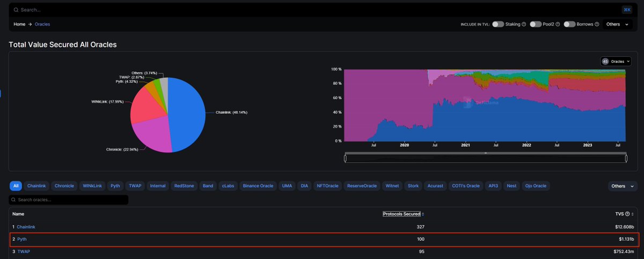Select the All filter tab
This screenshot has height=259, width=644.
(16, 186)
